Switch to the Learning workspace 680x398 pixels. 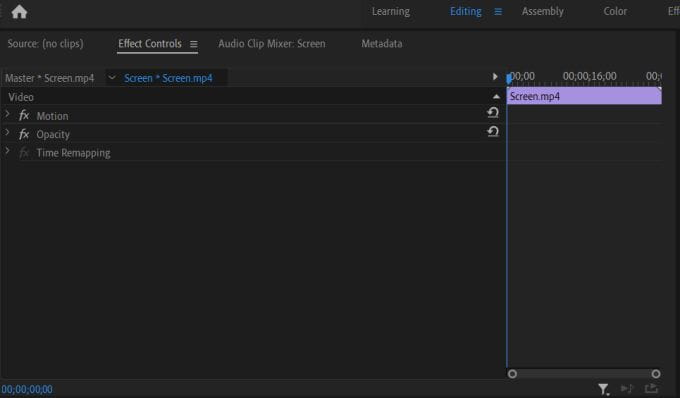click(x=391, y=11)
